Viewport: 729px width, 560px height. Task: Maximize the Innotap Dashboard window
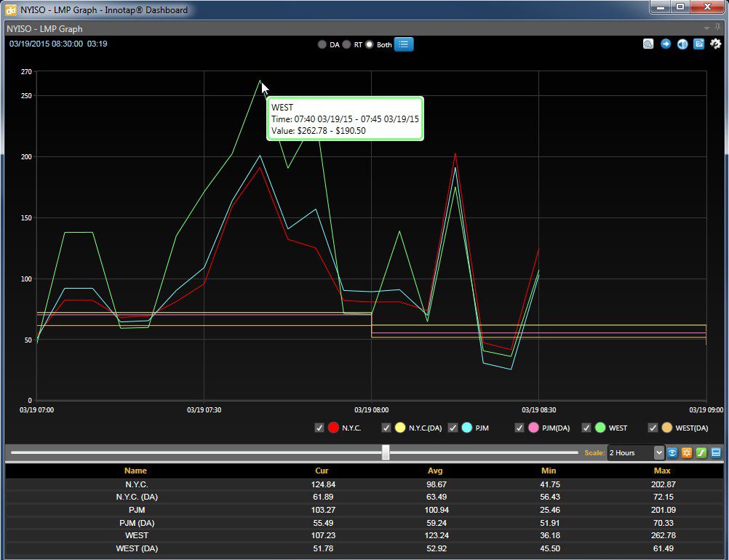point(680,7)
